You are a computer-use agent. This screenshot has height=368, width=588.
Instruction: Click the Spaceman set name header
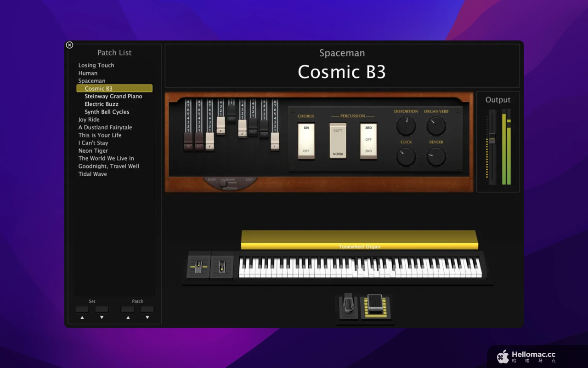pyautogui.click(x=342, y=53)
